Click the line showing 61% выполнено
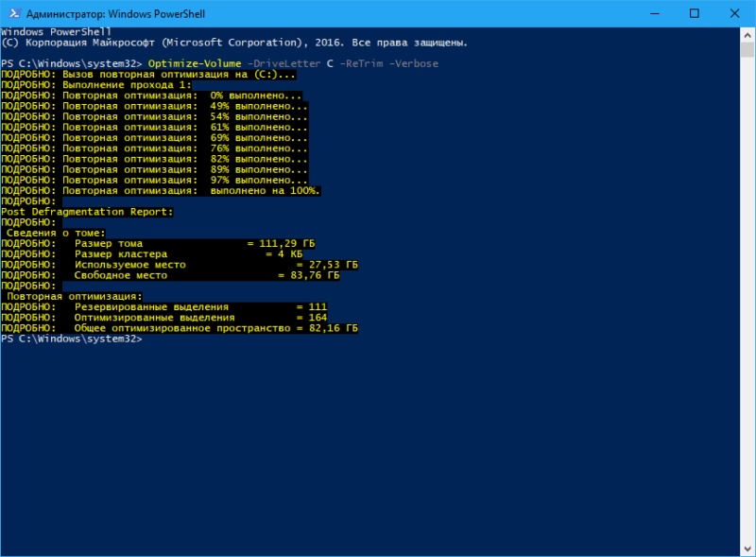 click(154, 128)
